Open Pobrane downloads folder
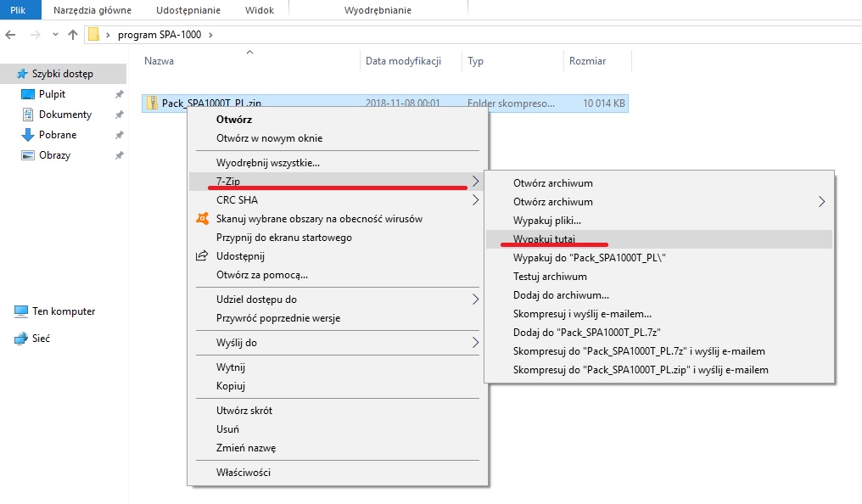Image resolution: width=862 pixels, height=504 pixels. pyautogui.click(x=57, y=135)
